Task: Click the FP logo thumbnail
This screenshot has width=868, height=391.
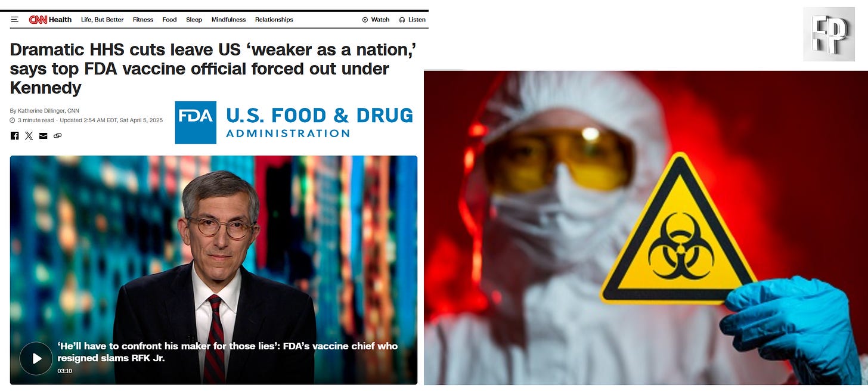Action: [x=829, y=34]
